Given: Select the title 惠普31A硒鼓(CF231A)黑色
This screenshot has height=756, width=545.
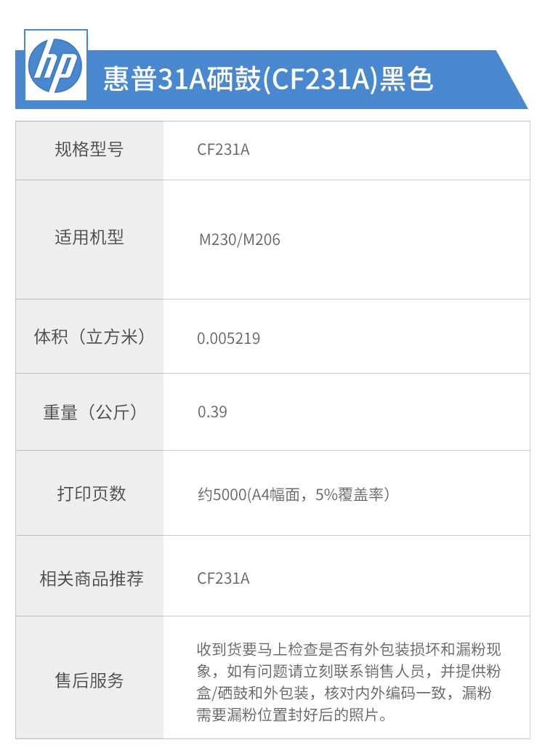Looking at the screenshot, I should [x=268, y=79].
